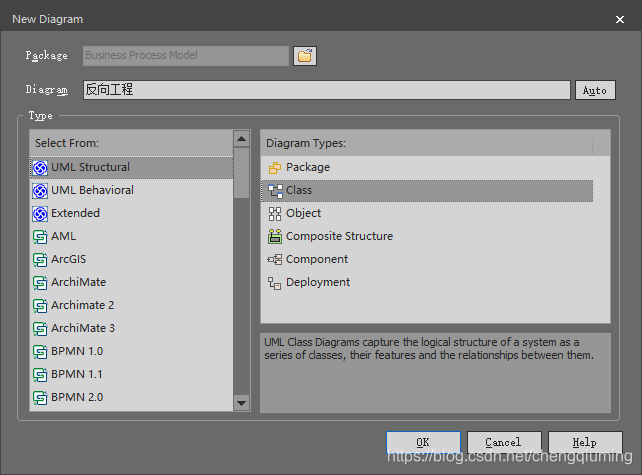Select "Deployment" diagram type label
Image resolution: width=642 pixels, height=475 pixels.
(318, 282)
